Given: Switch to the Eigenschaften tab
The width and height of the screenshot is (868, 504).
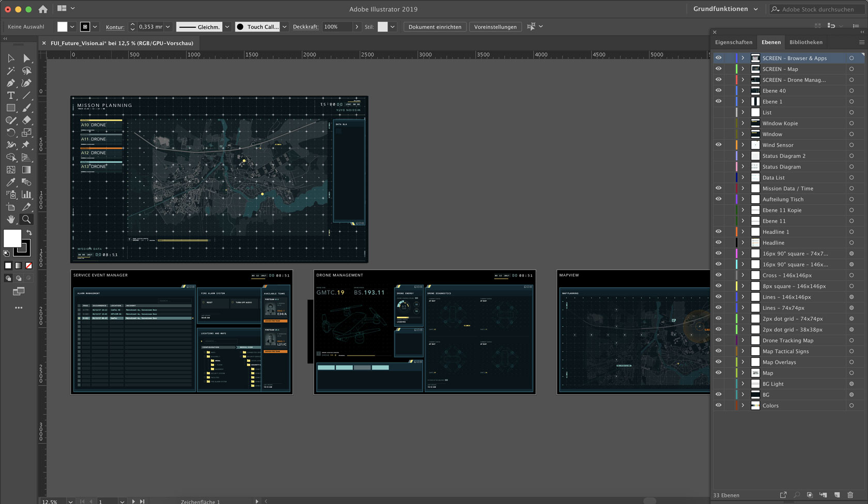Looking at the screenshot, I should (x=734, y=42).
